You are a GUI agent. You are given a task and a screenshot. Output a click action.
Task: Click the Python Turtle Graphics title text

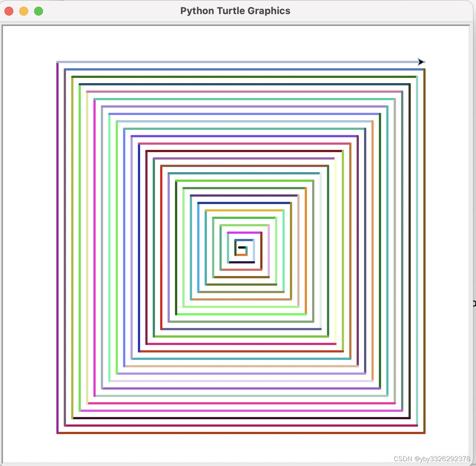pos(235,10)
